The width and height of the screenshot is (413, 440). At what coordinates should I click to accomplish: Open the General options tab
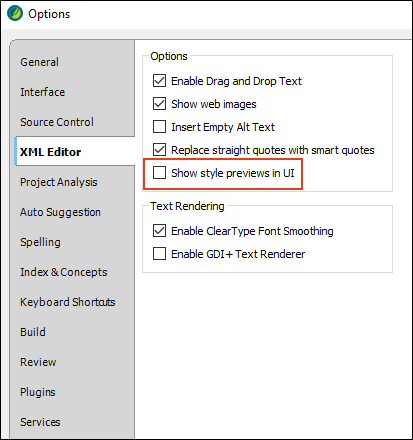pyautogui.click(x=39, y=62)
